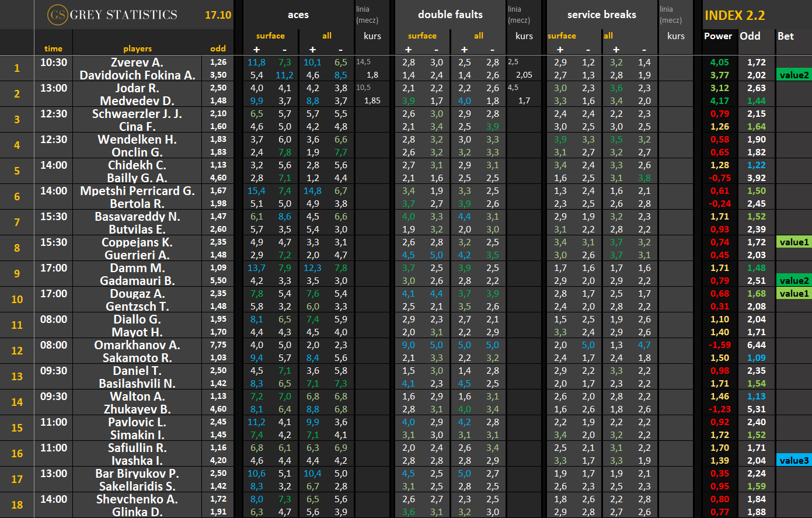Click the 'aces' section header
812x518 pixels.
pyautogui.click(x=298, y=15)
